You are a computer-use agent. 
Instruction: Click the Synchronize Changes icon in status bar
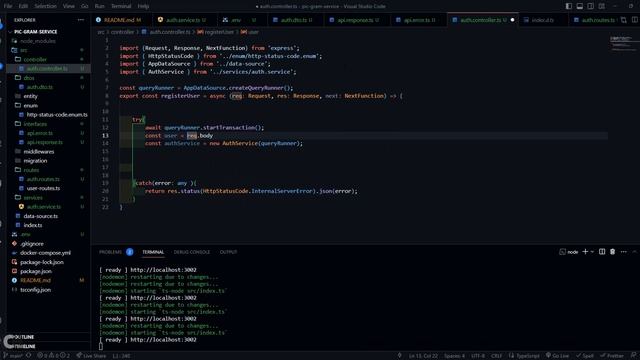pyautogui.click(x=29, y=356)
